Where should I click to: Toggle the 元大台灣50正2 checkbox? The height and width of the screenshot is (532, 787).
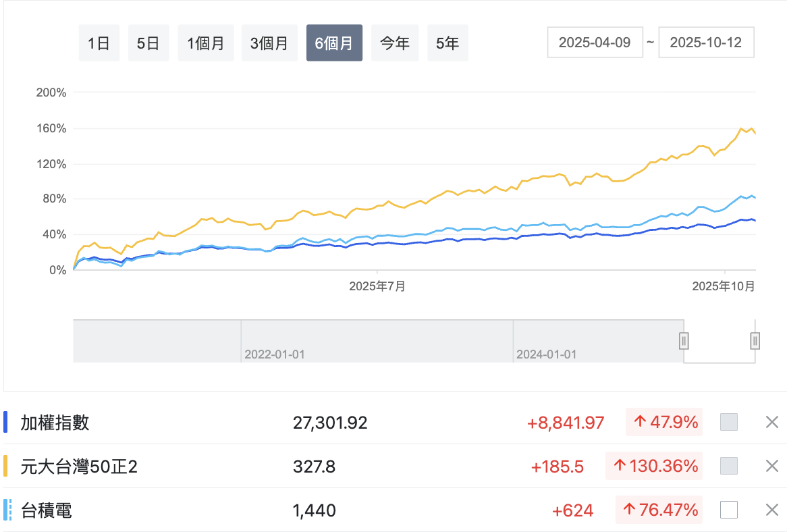[729, 466]
